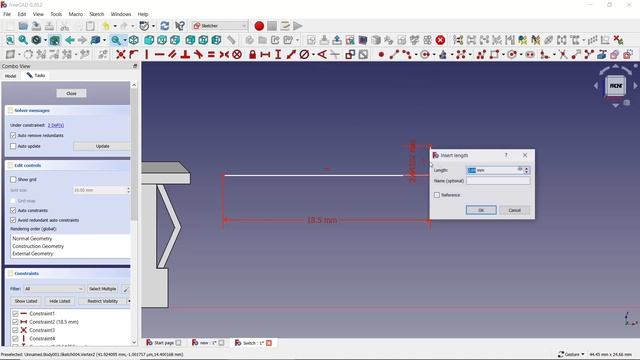640x360 pixels.
Task: Click the red Record macro button
Action: (259, 26)
